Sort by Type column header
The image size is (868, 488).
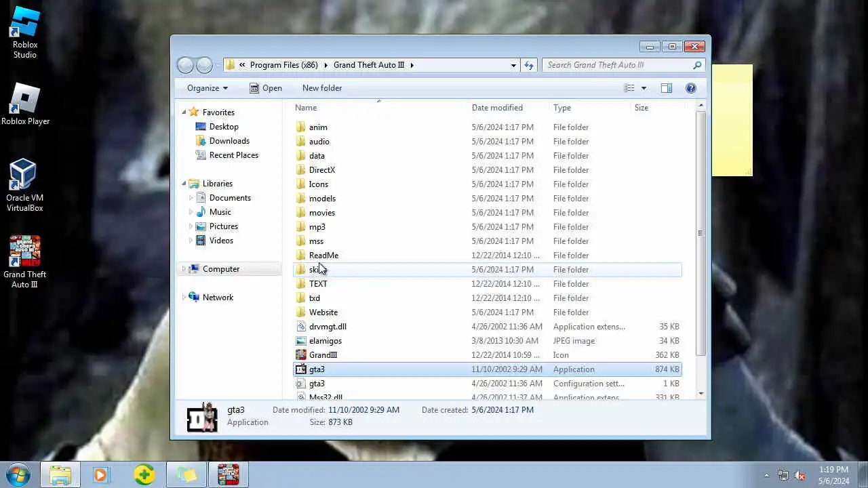[562, 108]
